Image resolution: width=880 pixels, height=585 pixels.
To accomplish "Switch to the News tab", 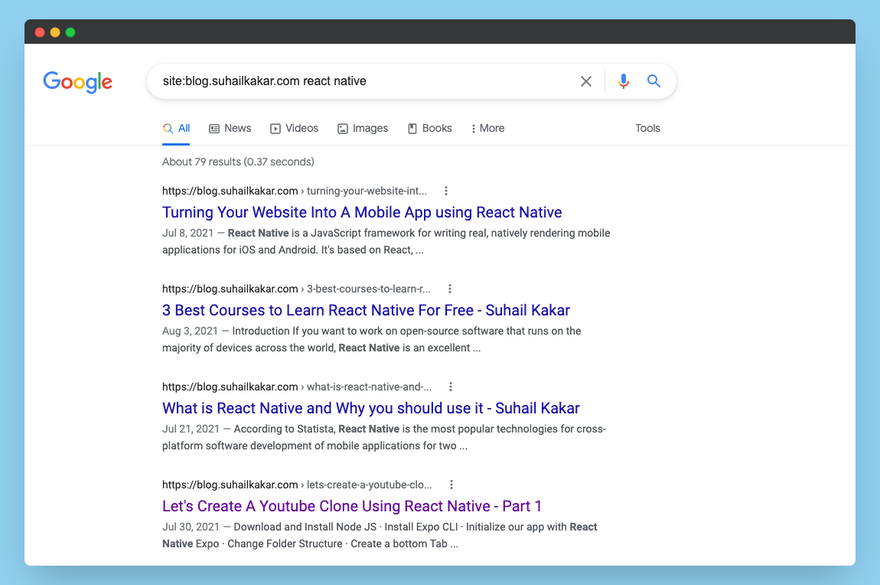I will 230,128.
